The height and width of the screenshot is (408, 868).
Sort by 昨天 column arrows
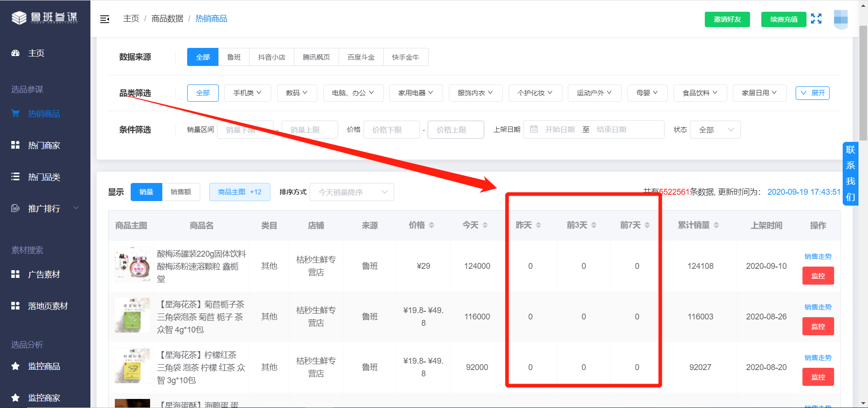pyautogui.click(x=538, y=225)
